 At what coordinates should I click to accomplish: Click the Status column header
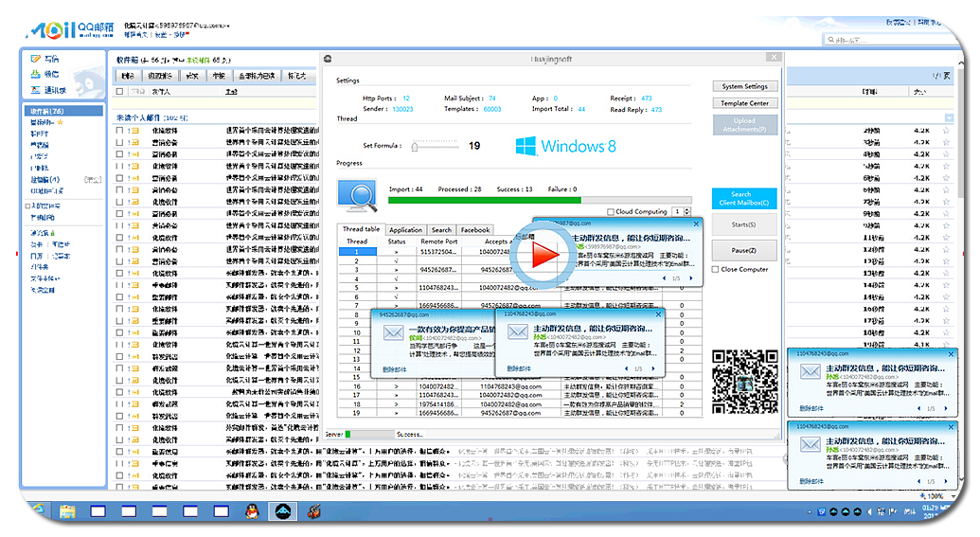click(397, 242)
